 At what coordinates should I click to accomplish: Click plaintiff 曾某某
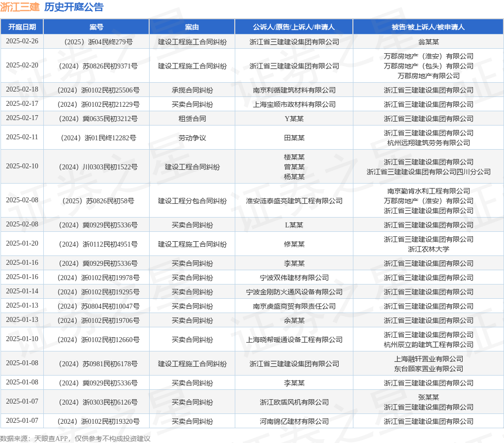pyautogui.click(x=294, y=167)
